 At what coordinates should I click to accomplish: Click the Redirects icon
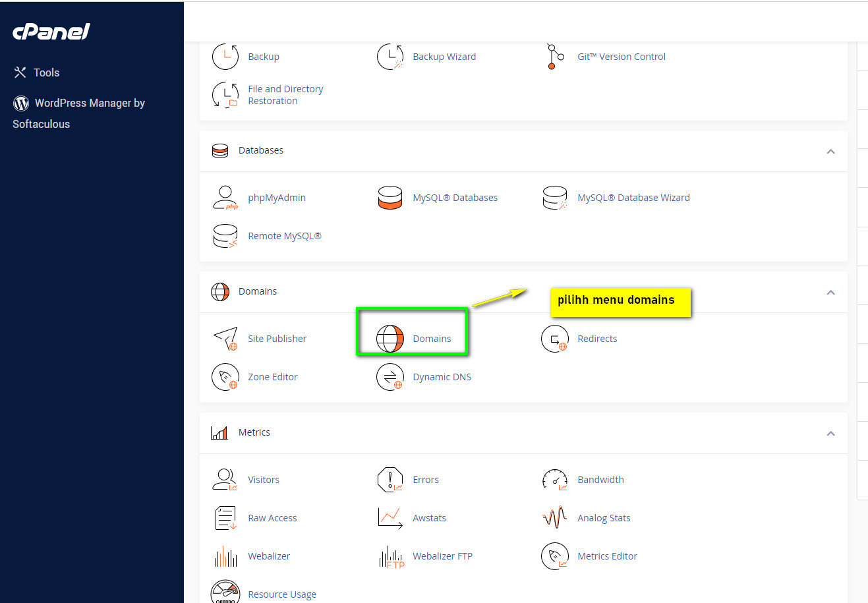pos(555,339)
